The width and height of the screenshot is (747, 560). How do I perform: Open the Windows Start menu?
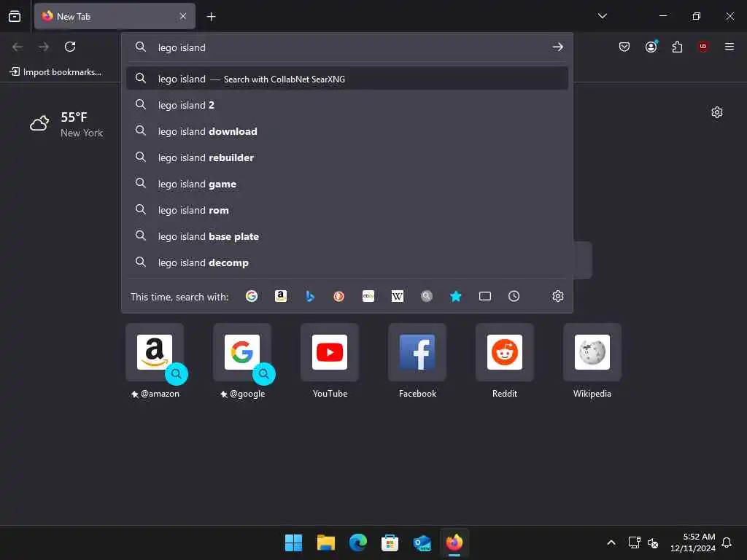click(x=293, y=542)
